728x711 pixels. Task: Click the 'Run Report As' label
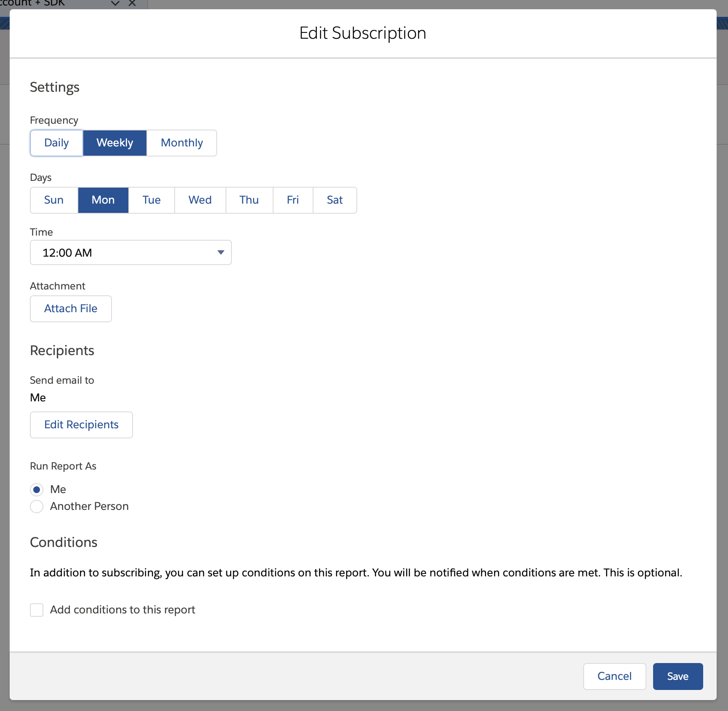click(x=63, y=466)
